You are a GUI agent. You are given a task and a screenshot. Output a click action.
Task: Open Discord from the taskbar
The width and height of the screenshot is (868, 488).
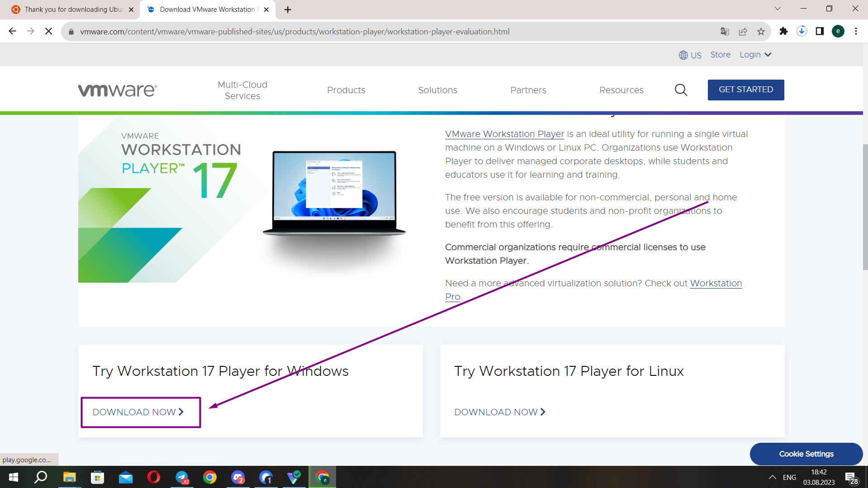point(238,477)
